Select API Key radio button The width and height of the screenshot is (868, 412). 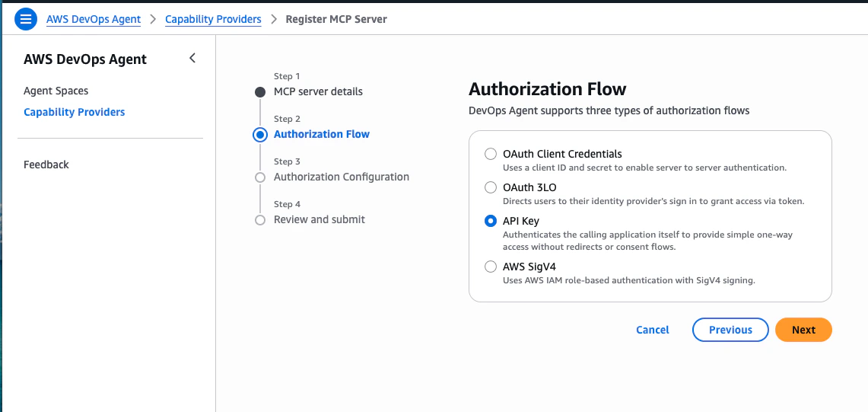pos(491,222)
